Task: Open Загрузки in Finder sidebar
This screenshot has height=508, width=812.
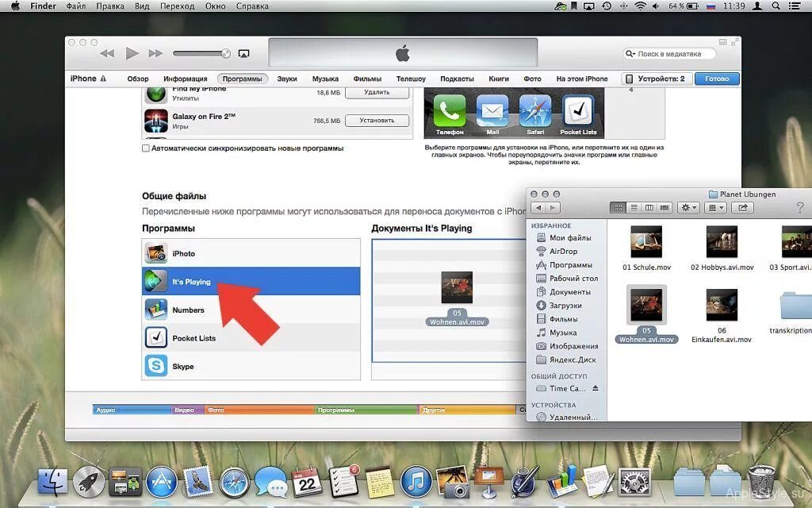Action: tap(565, 306)
